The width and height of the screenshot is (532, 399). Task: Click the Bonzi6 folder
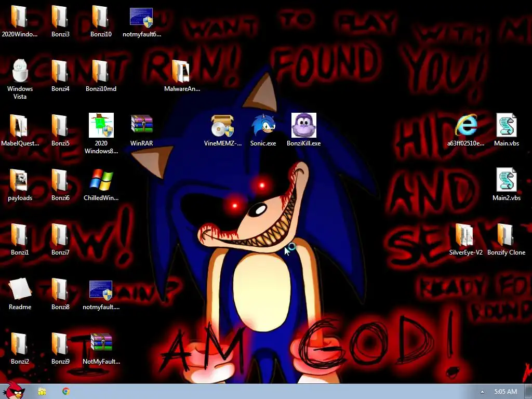click(x=60, y=180)
